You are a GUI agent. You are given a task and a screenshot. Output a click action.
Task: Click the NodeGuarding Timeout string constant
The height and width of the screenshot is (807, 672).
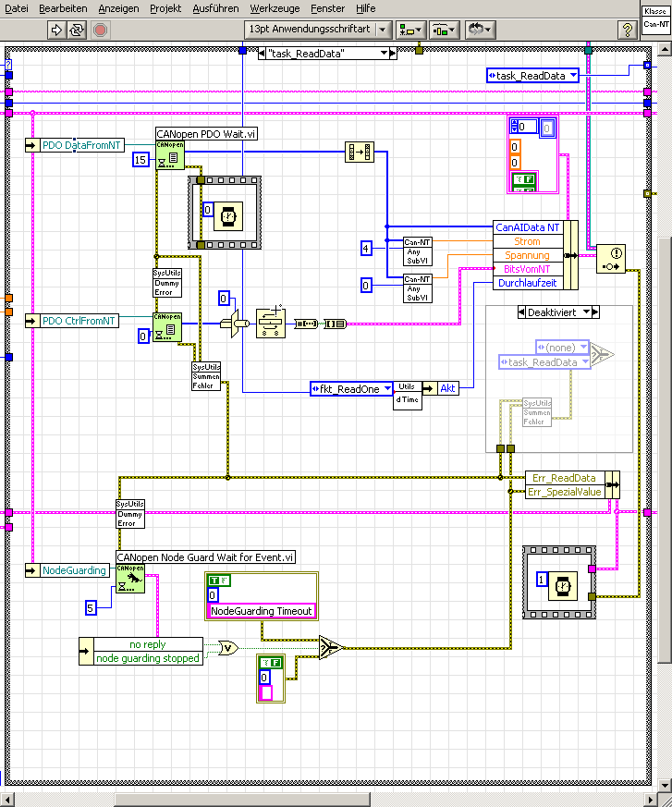261,611
